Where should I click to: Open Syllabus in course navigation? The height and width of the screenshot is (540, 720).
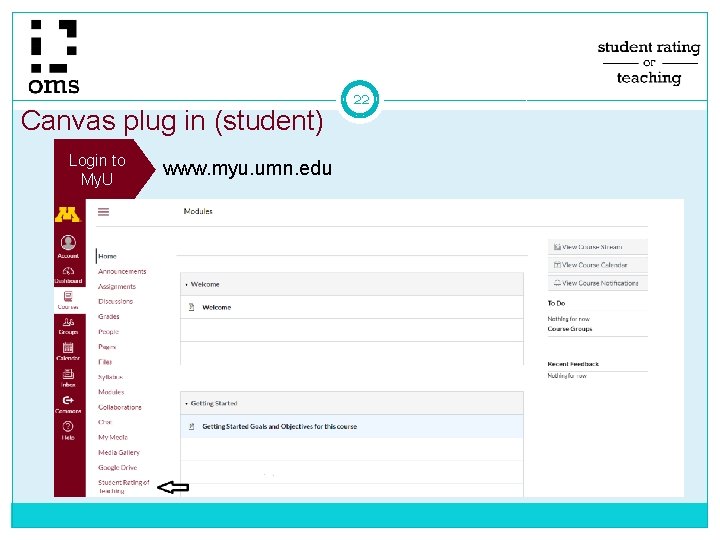tap(110, 377)
